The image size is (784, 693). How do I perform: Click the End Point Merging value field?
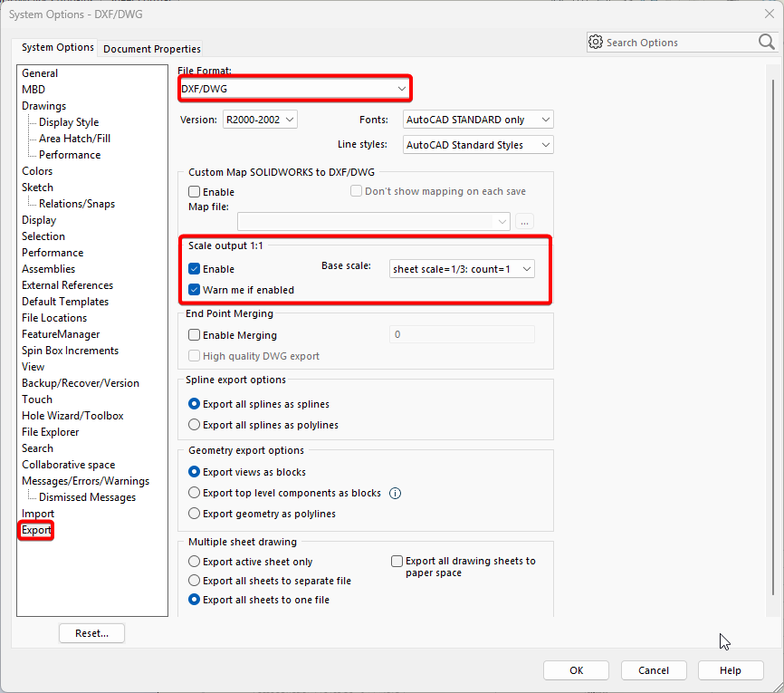coord(462,334)
